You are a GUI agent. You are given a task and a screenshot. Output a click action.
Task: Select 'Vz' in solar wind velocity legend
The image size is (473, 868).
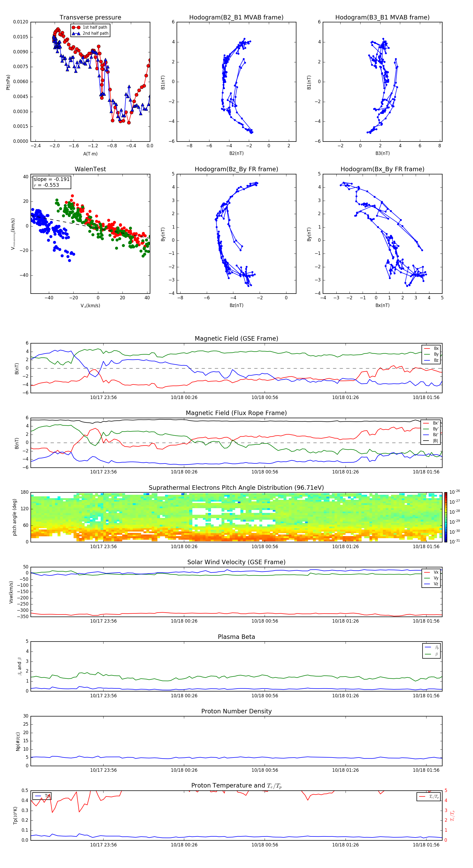[x=431, y=584]
